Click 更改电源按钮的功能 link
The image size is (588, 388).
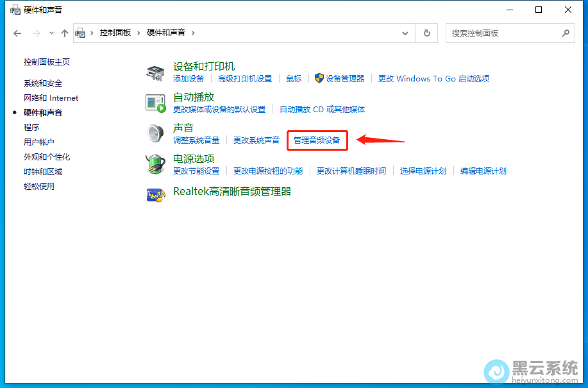pos(269,171)
